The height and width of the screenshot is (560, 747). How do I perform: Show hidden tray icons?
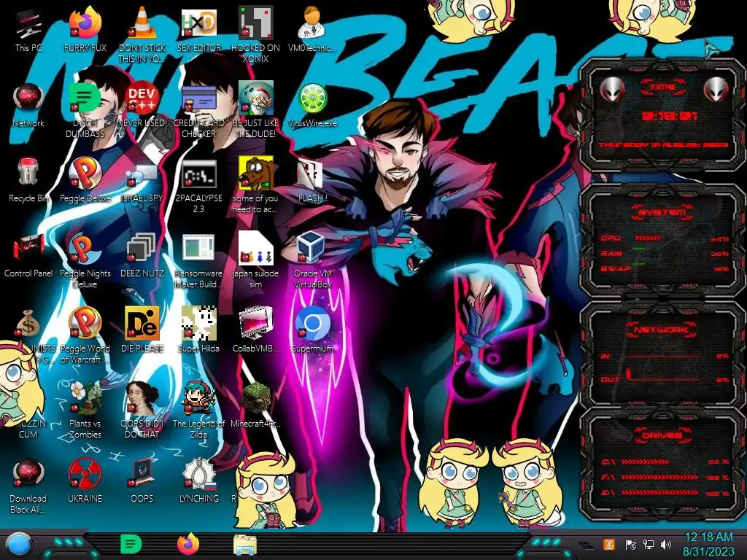(x=587, y=545)
